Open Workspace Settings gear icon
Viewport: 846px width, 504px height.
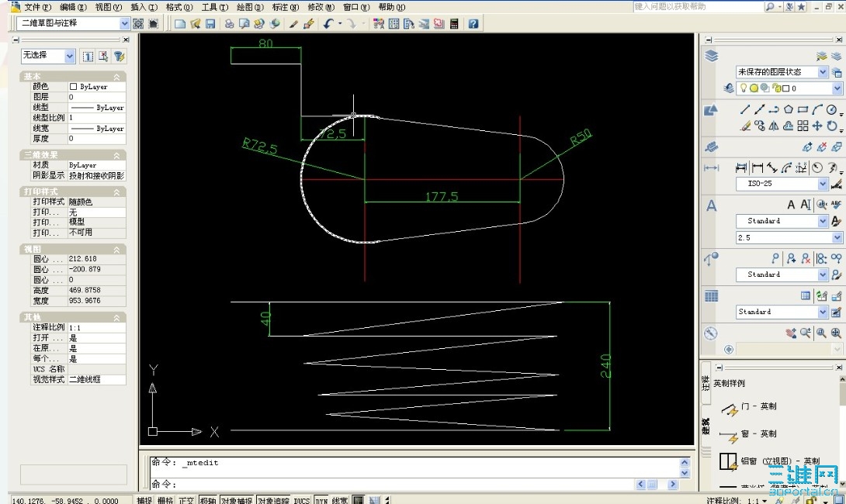139,24
